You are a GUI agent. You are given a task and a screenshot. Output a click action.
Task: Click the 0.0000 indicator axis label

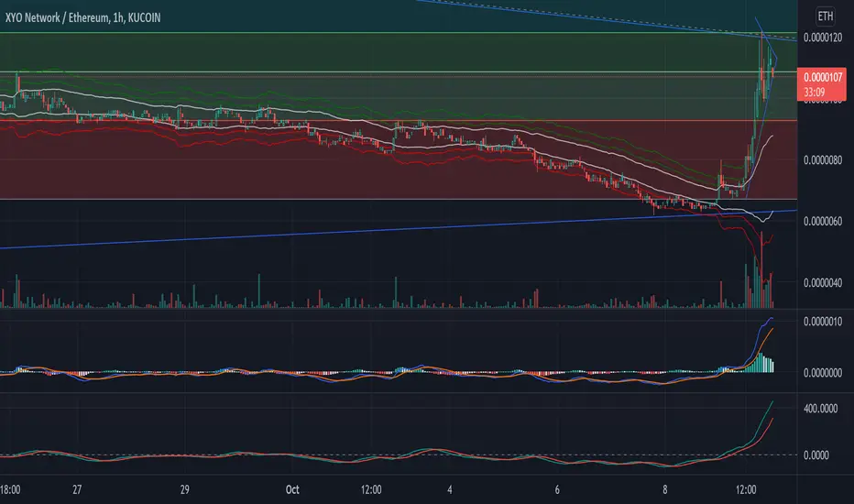point(816,455)
